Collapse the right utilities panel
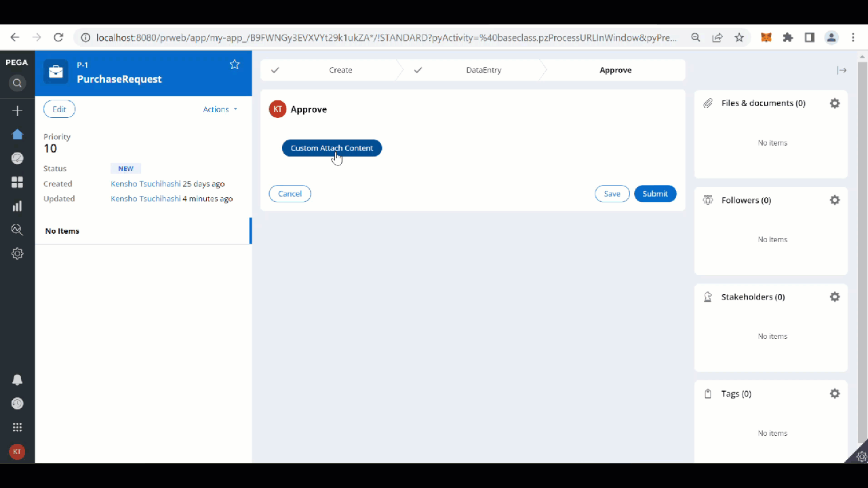The height and width of the screenshot is (488, 868). [842, 70]
